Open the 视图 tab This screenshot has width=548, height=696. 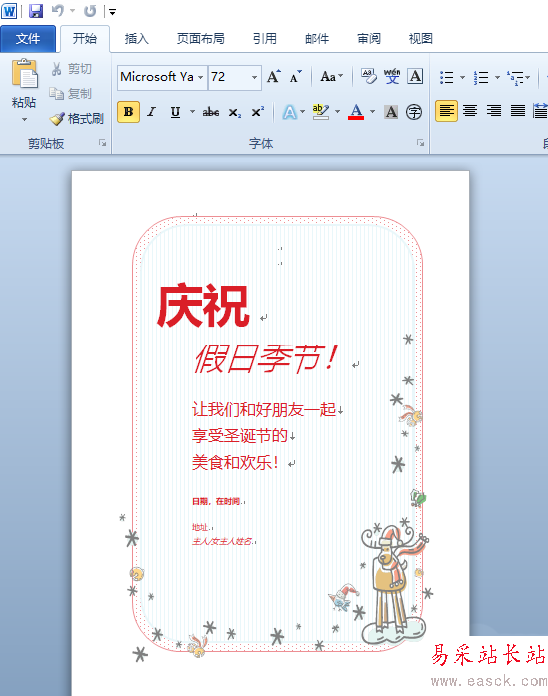point(420,39)
